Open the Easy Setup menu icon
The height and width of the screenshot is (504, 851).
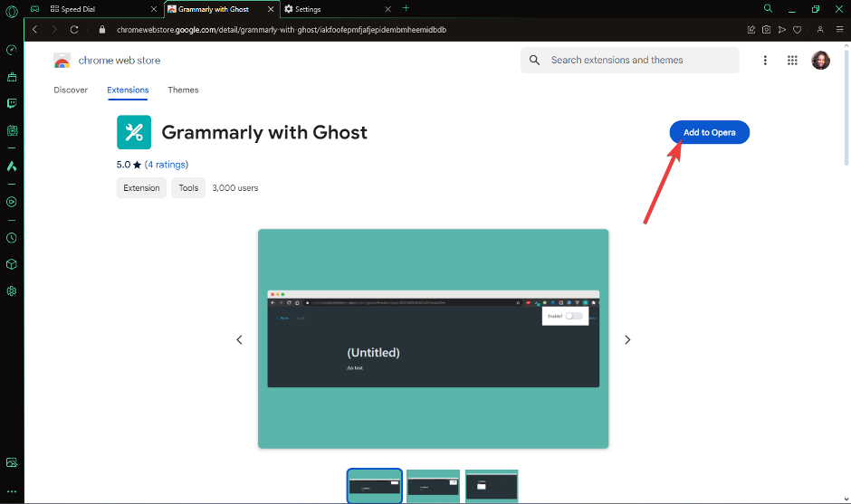[839, 30]
